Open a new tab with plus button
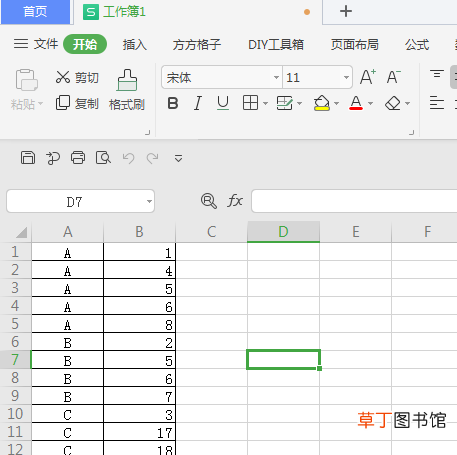Screen dimensions: 457x455 pyautogui.click(x=346, y=11)
